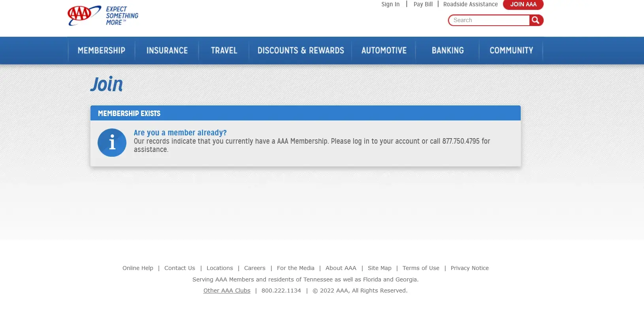Screen dimensions: 644x315
Task: Open the Travel menu
Action: (224, 51)
